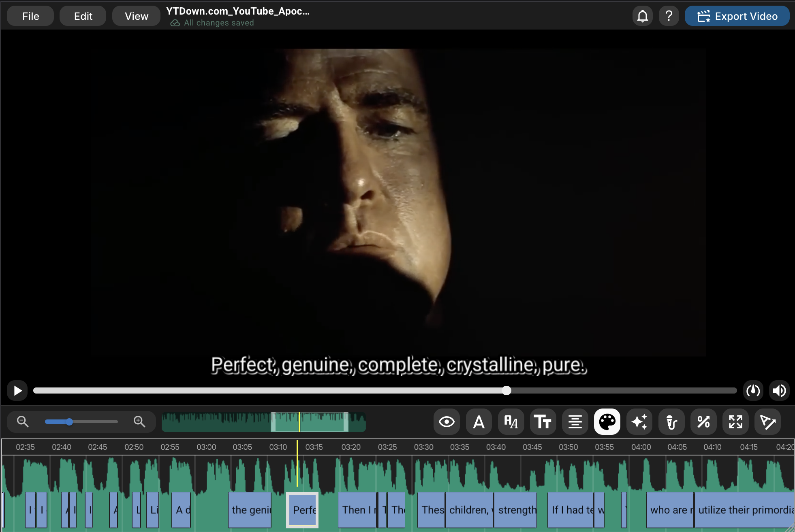Toggle subtitle visibility eye icon

[447, 422]
